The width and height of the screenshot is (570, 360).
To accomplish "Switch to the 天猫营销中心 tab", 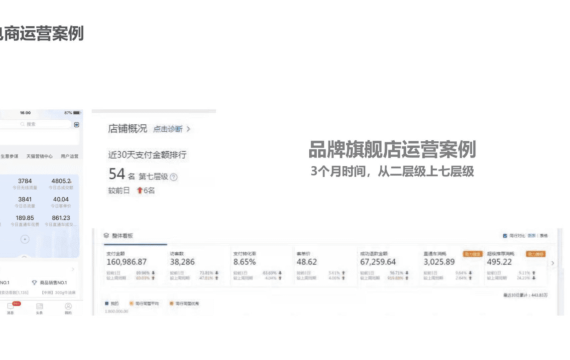I will pos(39,156).
